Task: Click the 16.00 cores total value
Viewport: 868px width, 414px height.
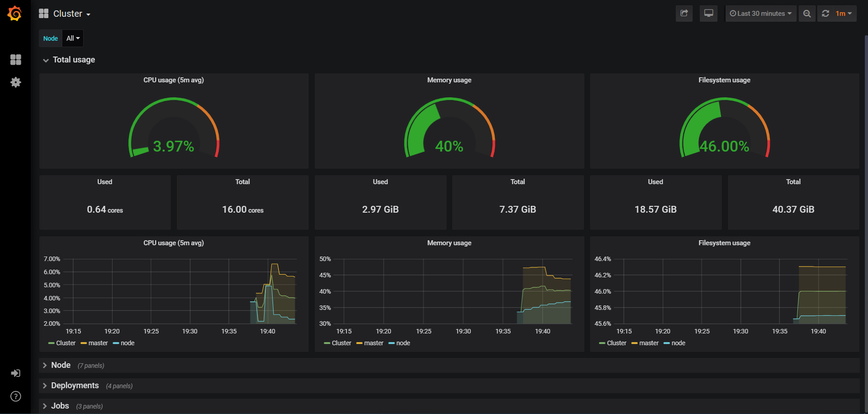Action: pos(243,209)
